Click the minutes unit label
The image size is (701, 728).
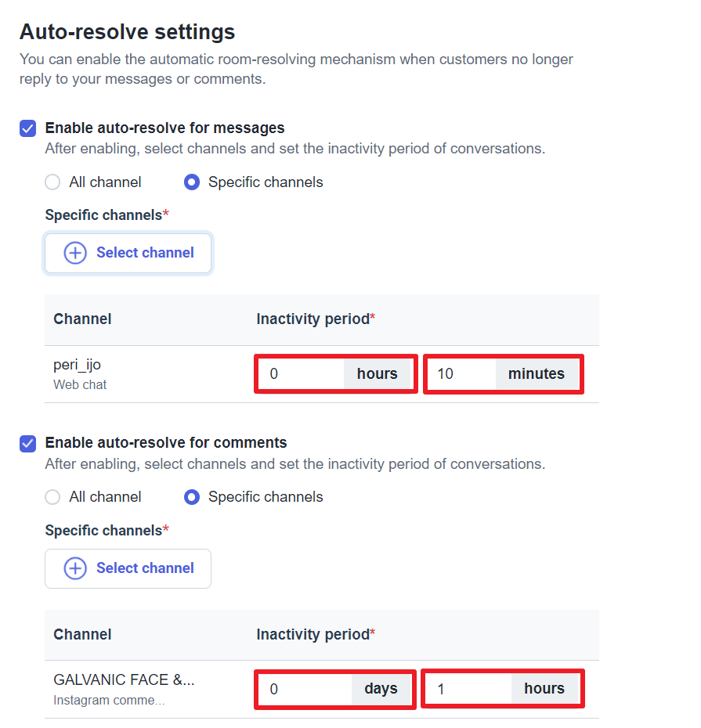point(537,374)
